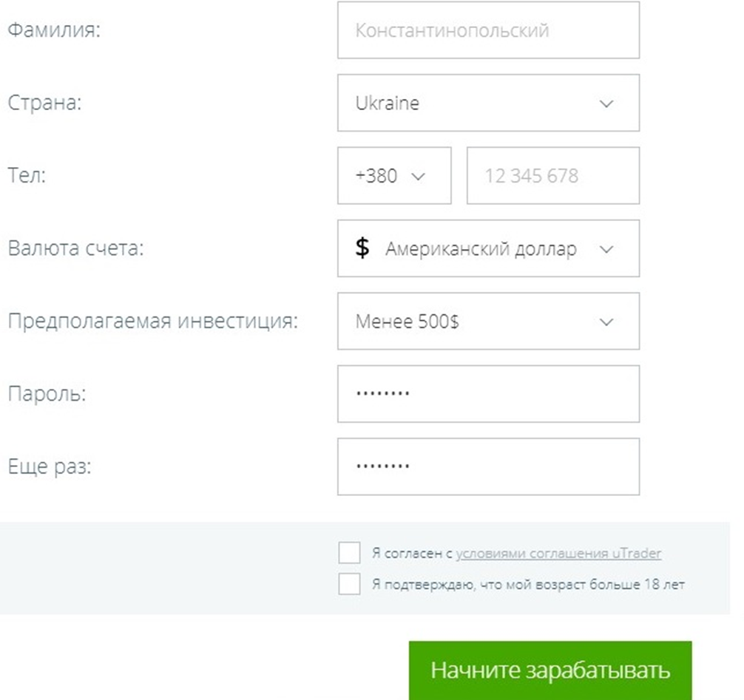Click the Тел: label
Image resolution: width=744 pixels, height=700 pixels.
point(27,175)
